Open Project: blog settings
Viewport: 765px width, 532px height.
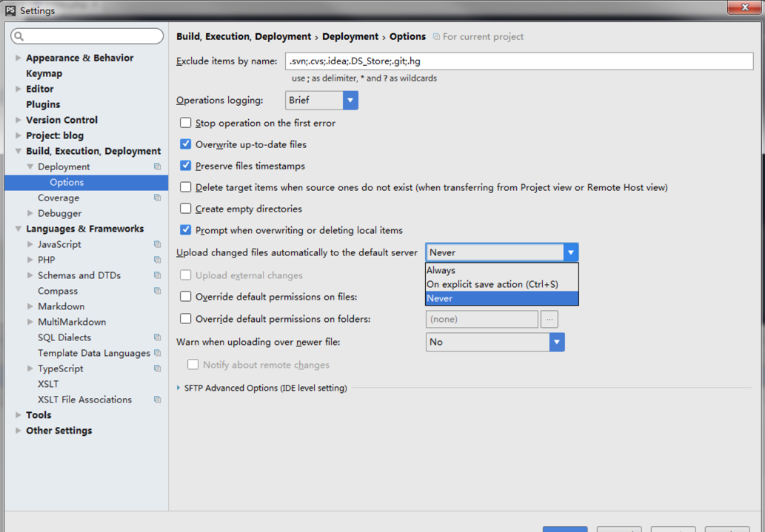coord(55,135)
